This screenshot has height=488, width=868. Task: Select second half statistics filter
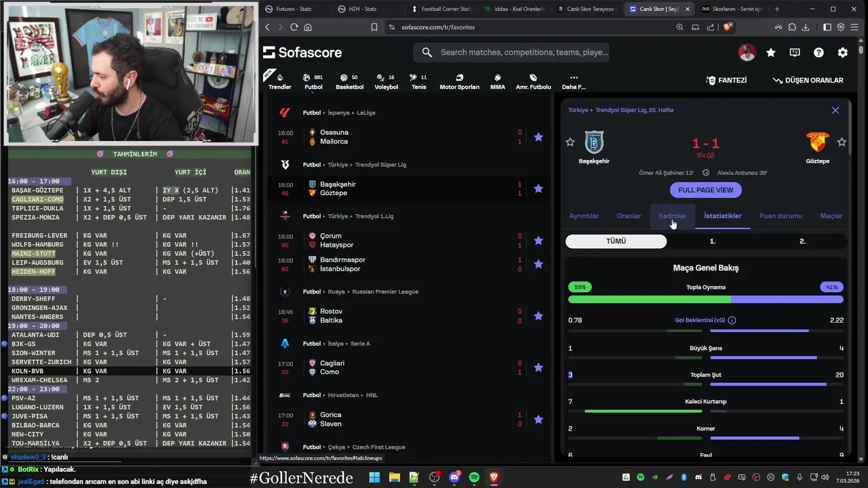(x=802, y=241)
